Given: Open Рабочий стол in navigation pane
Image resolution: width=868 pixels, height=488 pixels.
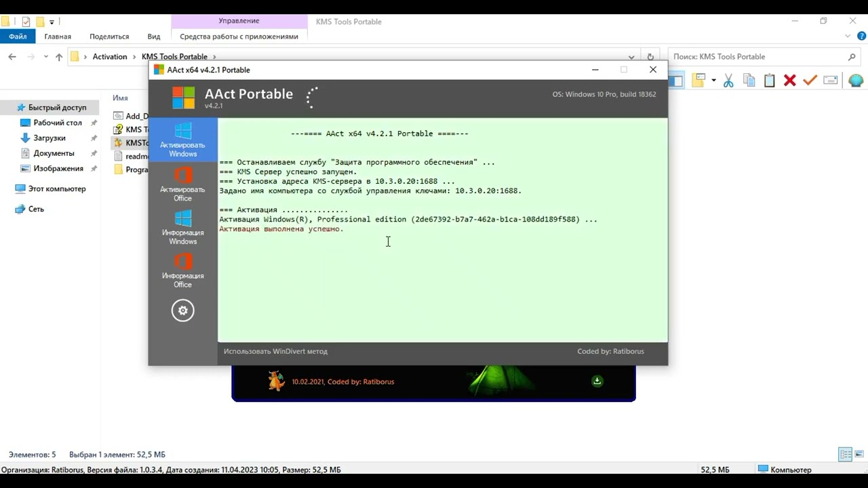Looking at the screenshot, I should click(x=58, y=123).
